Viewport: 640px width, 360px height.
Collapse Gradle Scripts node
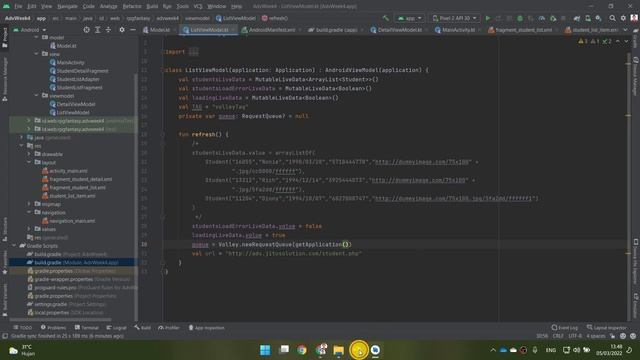point(14,246)
